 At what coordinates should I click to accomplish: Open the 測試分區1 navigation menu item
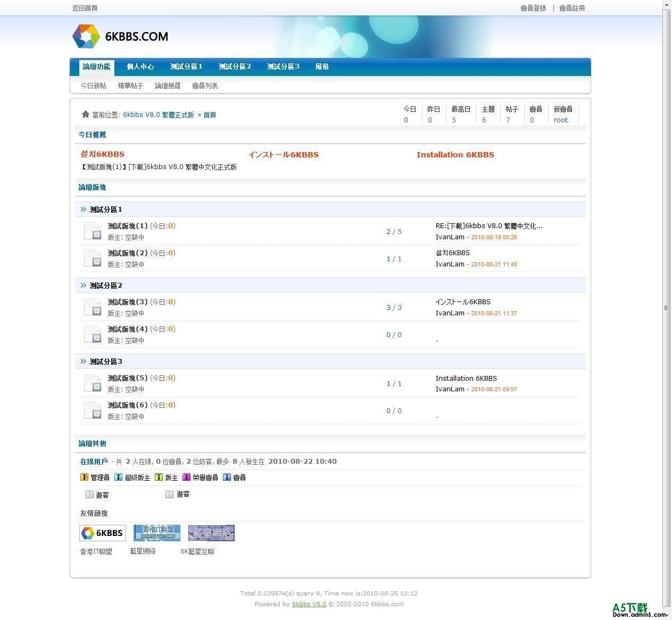pos(186,67)
